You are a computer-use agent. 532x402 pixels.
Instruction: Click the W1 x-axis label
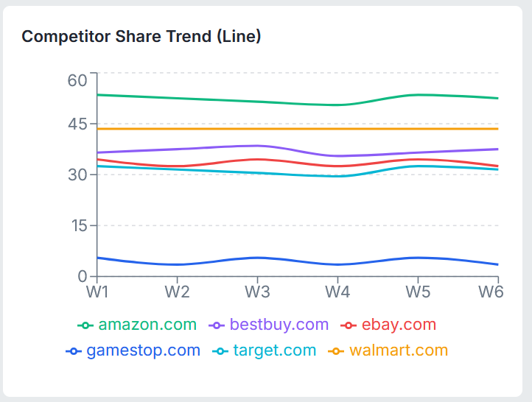(97, 291)
